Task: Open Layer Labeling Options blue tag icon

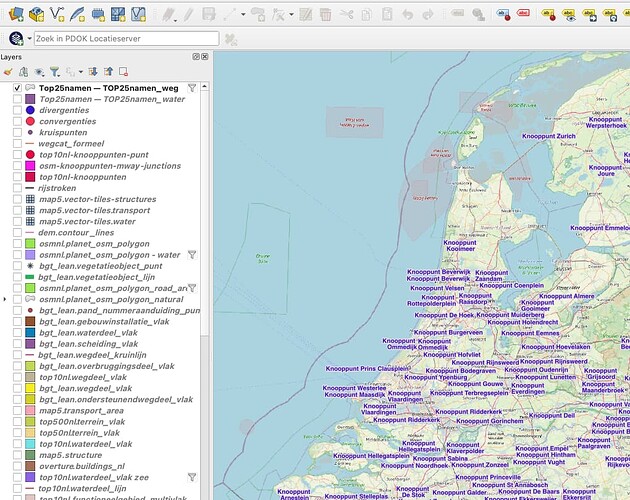Action: tap(503, 14)
